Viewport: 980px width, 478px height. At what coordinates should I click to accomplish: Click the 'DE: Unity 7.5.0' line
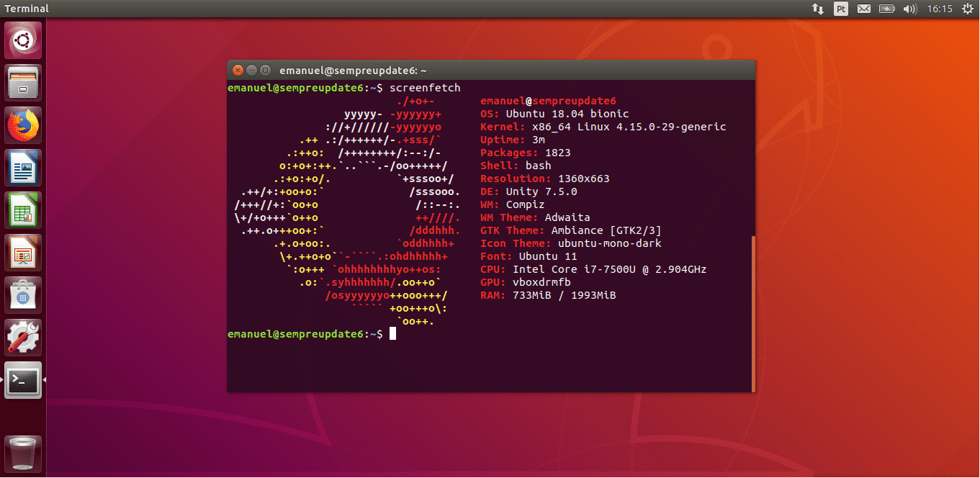click(529, 191)
